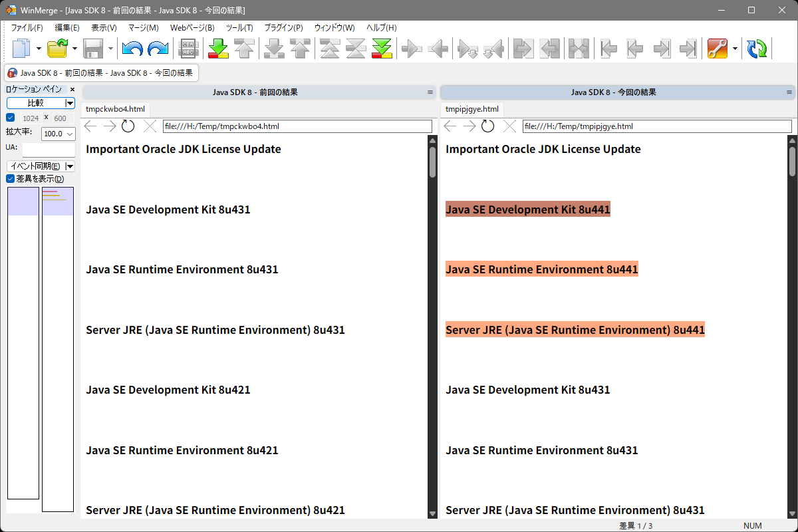
Task: Click the Last File toolbar arrow
Action: [x=687, y=49]
